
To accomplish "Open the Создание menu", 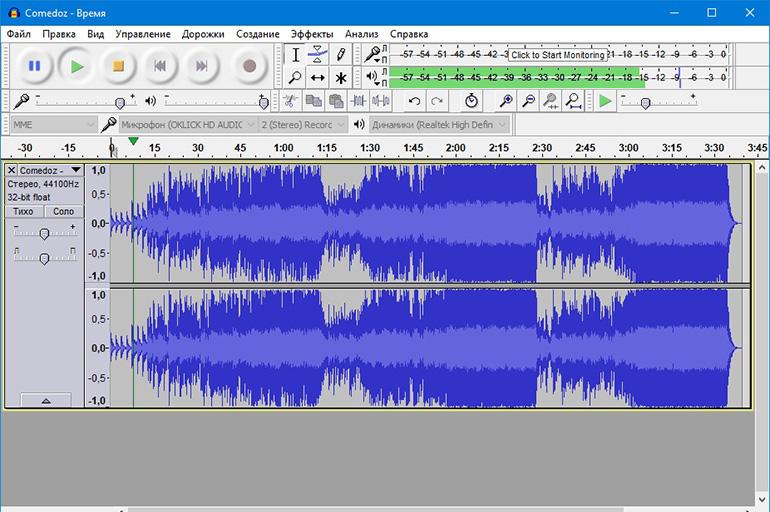I will tap(258, 34).
